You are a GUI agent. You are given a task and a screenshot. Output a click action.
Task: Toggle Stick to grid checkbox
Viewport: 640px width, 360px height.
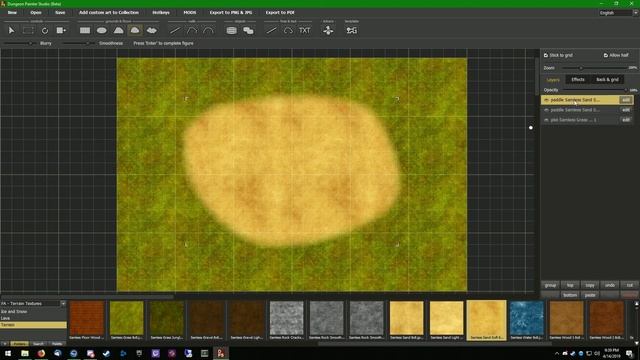pyautogui.click(x=546, y=55)
